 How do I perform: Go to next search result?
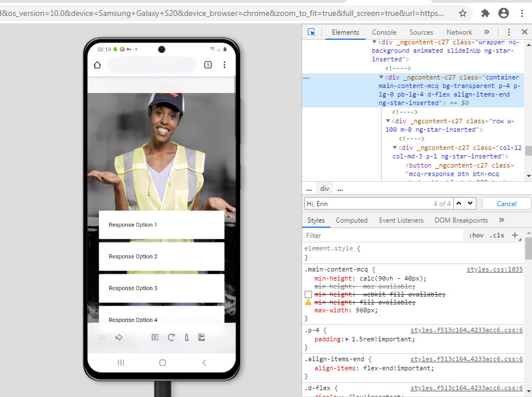click(x=470, y=203)
